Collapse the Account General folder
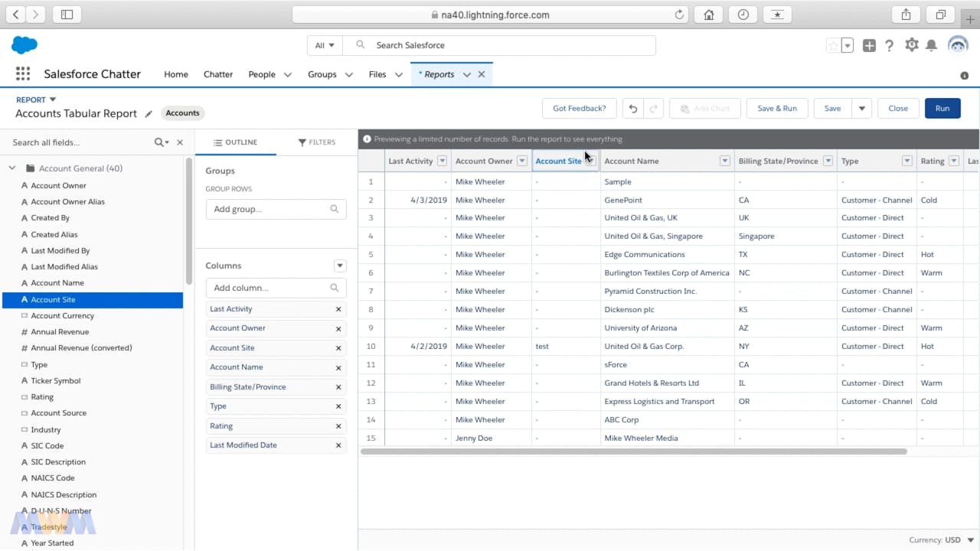980x551 pixels. 12,168
